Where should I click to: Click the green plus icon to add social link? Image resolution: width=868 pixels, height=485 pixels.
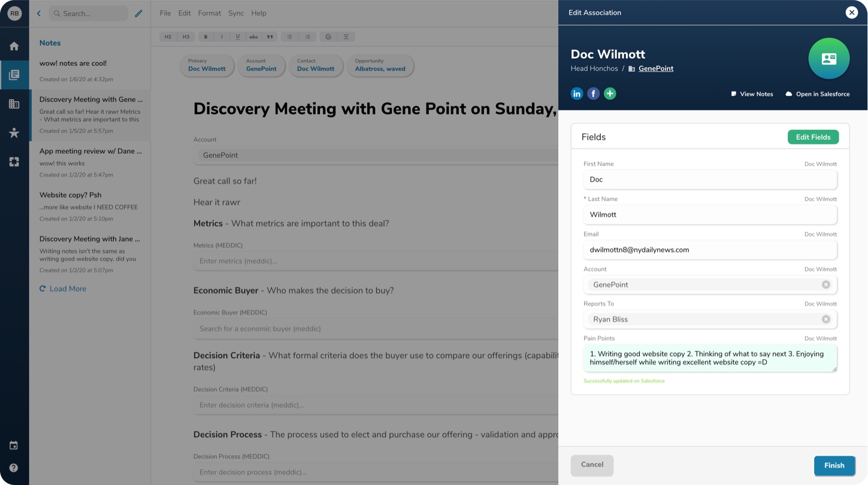610,93
